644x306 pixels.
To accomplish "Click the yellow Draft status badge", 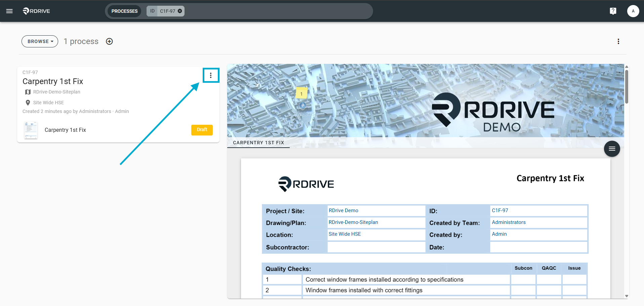I will 202,130.
